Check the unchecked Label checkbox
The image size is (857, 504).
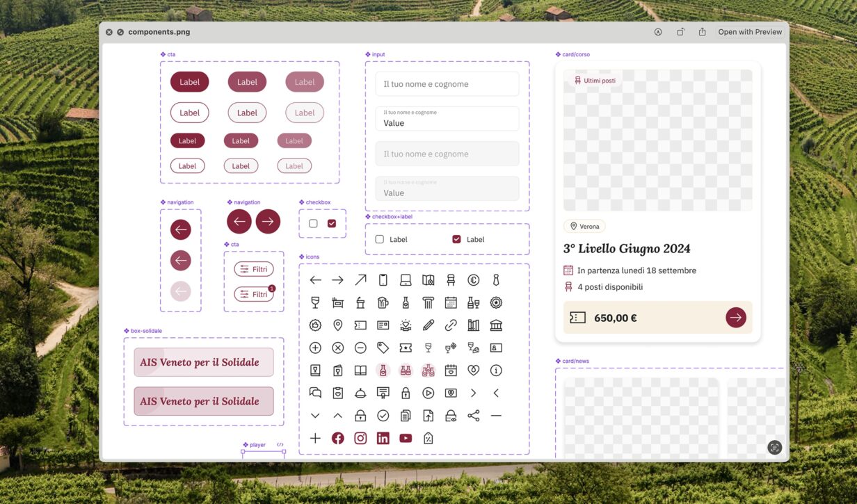(380, 239)
